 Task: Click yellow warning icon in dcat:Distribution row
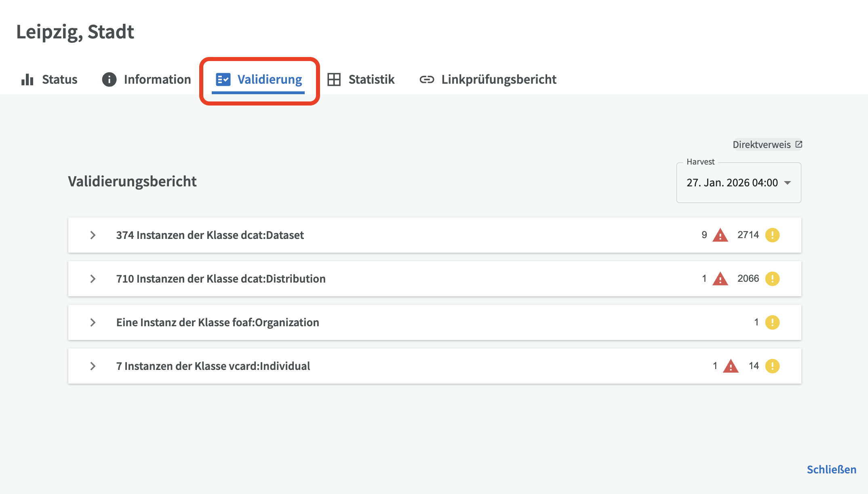point(772,279)
